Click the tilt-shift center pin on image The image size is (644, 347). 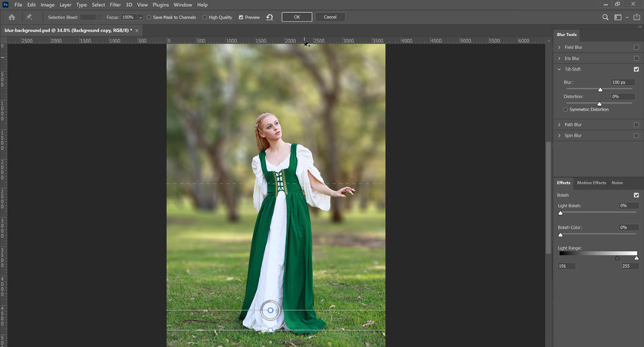pos(270,310)
